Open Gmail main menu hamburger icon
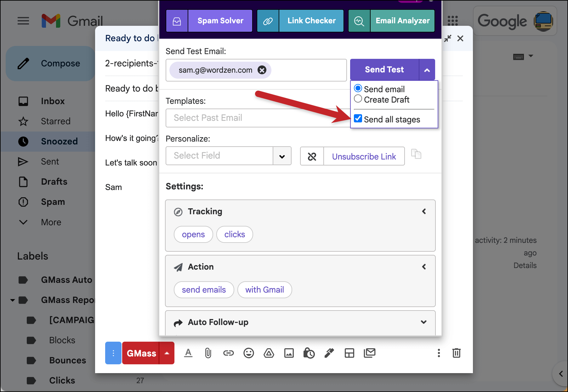The image size is (568, 392). (23, 21)
